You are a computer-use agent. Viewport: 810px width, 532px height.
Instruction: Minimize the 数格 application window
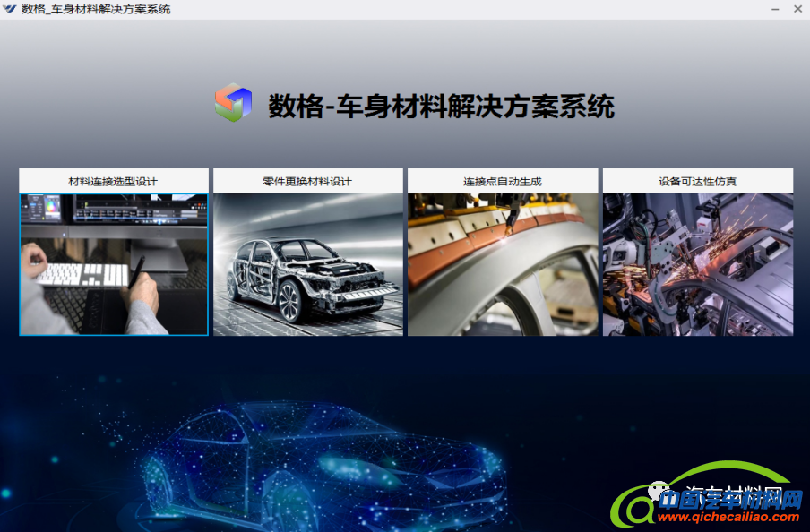[x=773, y=9]
